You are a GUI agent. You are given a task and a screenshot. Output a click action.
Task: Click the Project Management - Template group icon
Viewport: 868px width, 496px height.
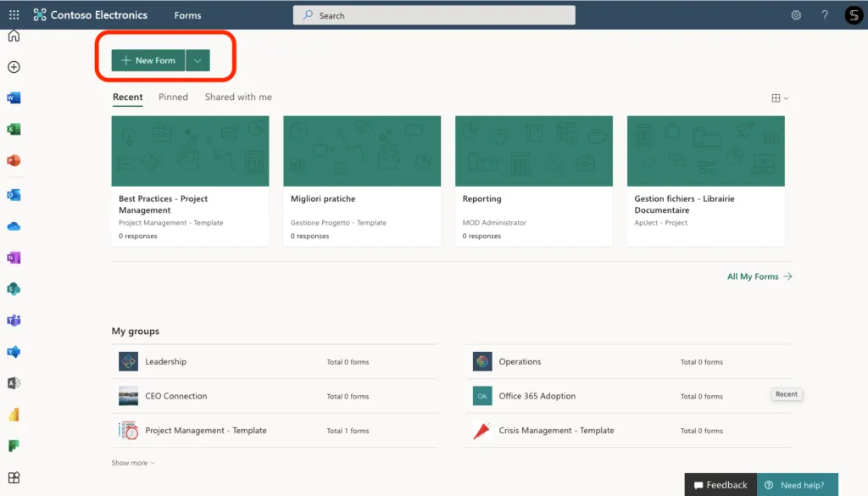[x=129, y=430]
